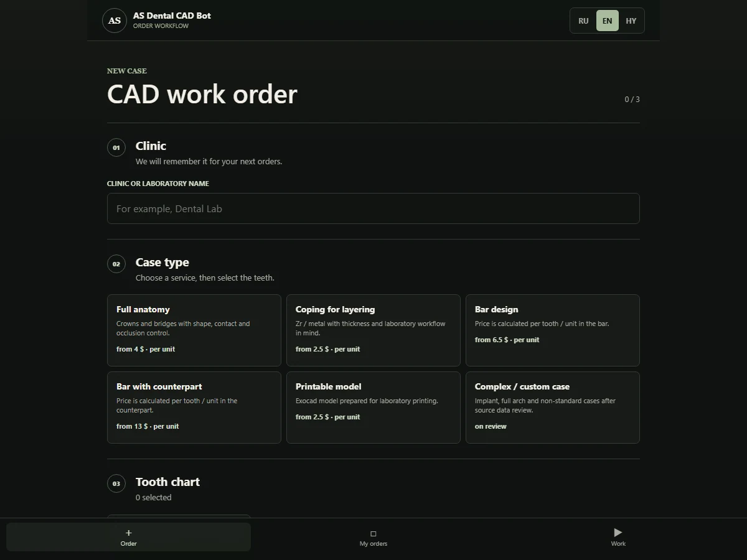Image resolution: width=747 pixels, height=560 pixels.
Task: Select EN language option
Action: click(607, 21)
